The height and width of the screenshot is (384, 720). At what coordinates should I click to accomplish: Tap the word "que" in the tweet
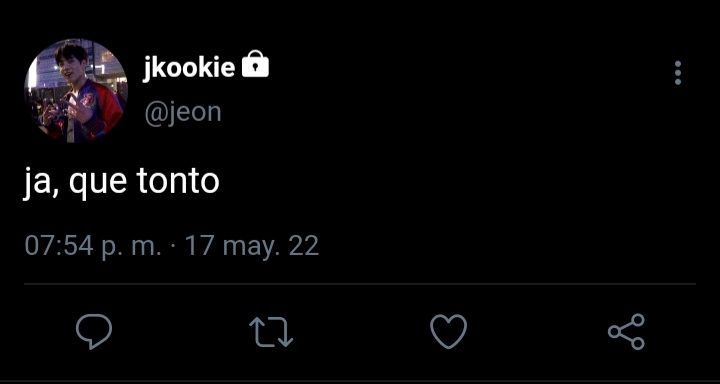click(x=98, y=185)
